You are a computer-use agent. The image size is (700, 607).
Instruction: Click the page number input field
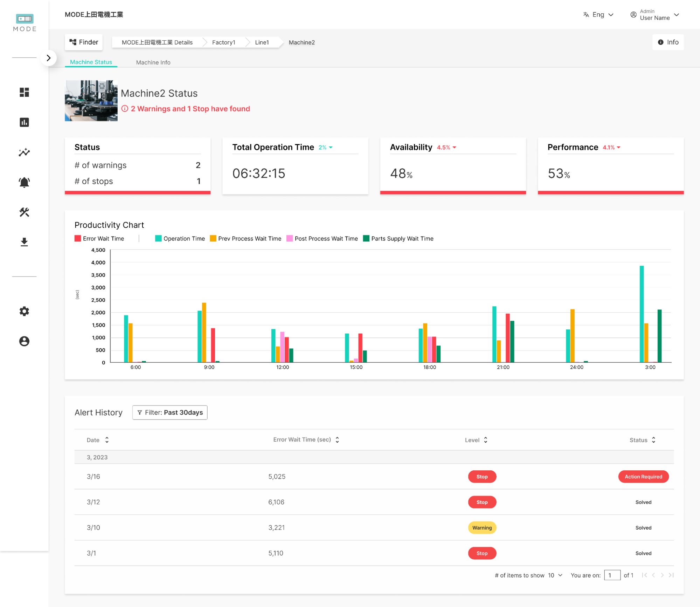[612, 575]
